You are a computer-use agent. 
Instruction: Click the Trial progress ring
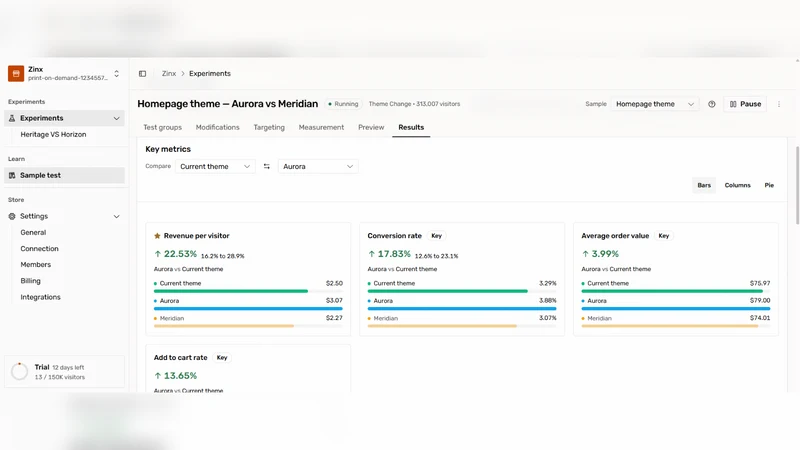[x=19, y=371]
